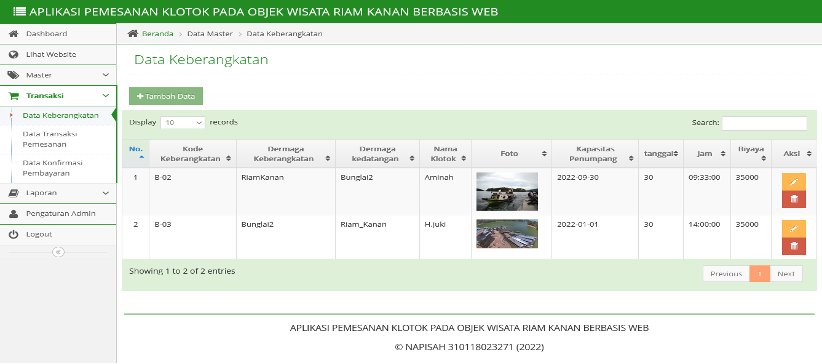Viewport: 822px width, 364px height.
Task: Click the delete trash icon for B-02
Action: point(794,199)
